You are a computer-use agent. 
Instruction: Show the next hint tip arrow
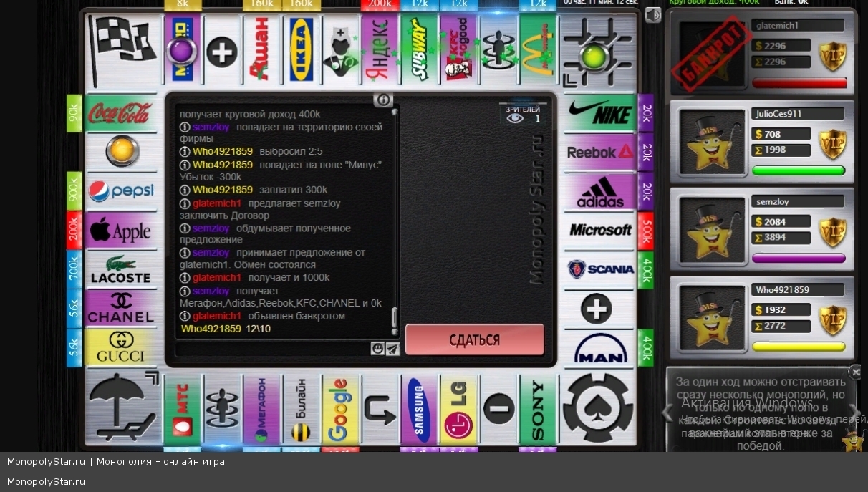pos(854,412)
